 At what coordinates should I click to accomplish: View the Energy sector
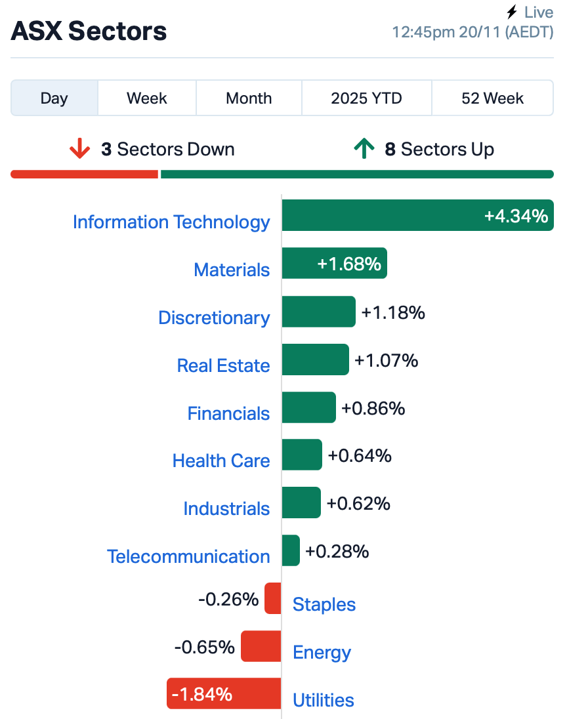[x=322, y=652]
